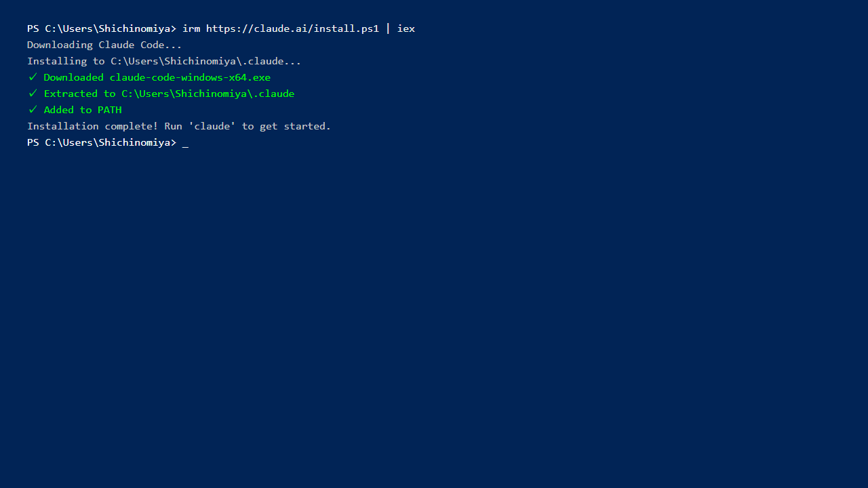The image size is (868, 488).
Task: Click the green 'Added to PATH' text
Action: 83,110
